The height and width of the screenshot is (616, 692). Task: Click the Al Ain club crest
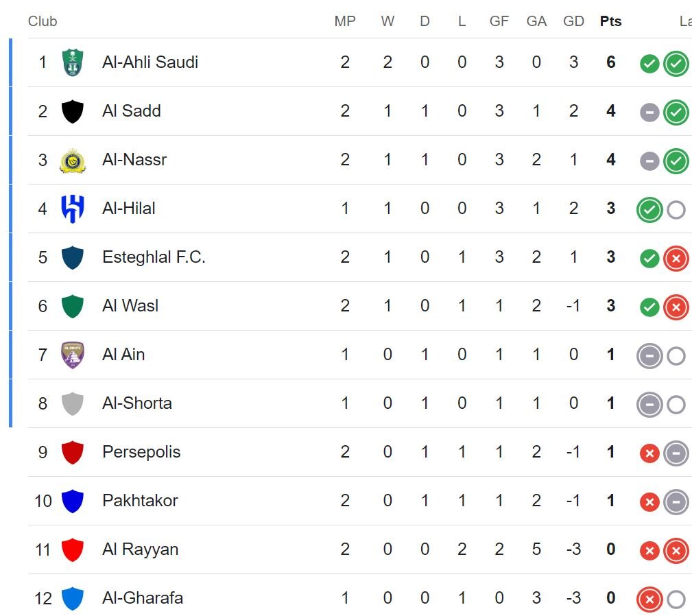(73, 355)
